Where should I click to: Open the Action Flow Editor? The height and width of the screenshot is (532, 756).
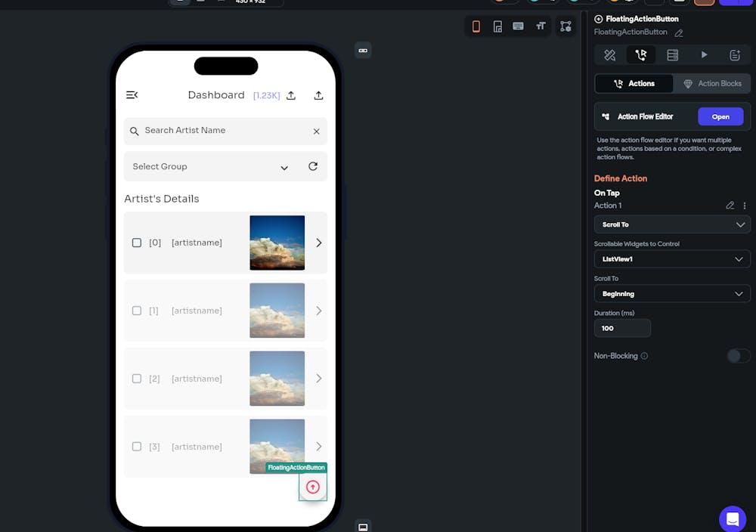tap(720, 116)
